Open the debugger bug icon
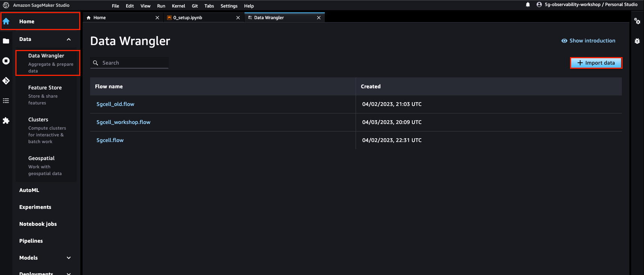 tap(637, 41)
